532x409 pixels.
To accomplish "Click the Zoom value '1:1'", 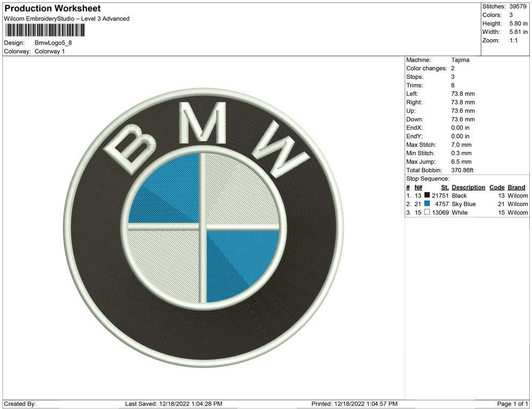I will pos(513,40).
